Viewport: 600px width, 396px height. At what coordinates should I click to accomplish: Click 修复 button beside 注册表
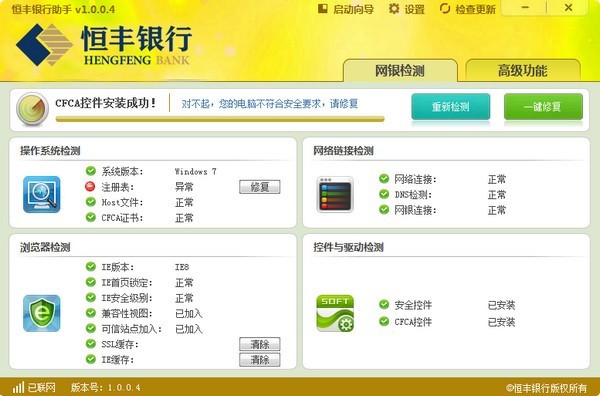click(260, 187)
